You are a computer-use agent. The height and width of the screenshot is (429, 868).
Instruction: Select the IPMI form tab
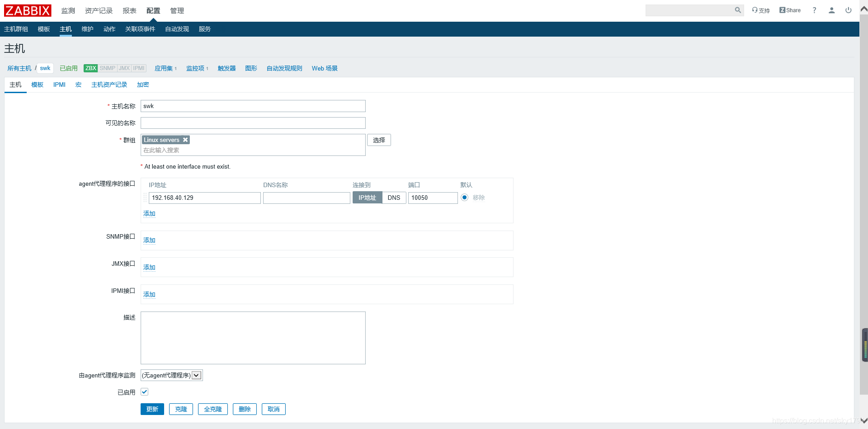[59, 85]
